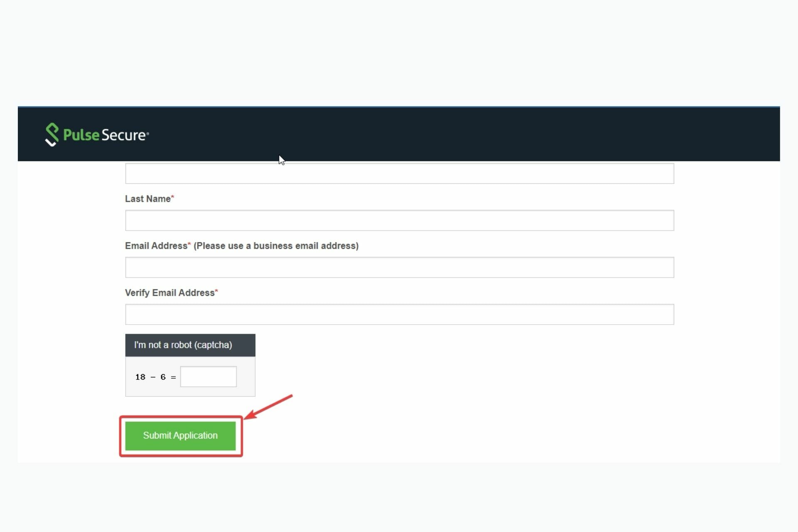798x532 pixels.
Task: Click the red asterisk after Email Address
Action: pos(190,244)
